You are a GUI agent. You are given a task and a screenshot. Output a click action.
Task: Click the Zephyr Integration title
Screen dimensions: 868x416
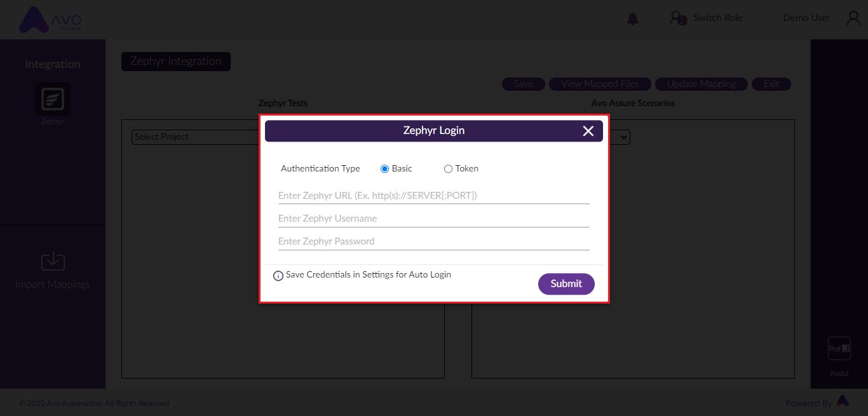click(176, 62)
